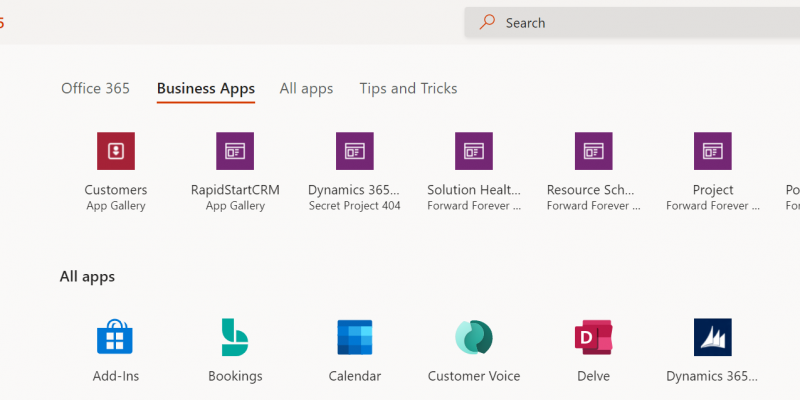Click the Customers label text
The height and width of the screenshot is (400, 800).
coord(116,190)
